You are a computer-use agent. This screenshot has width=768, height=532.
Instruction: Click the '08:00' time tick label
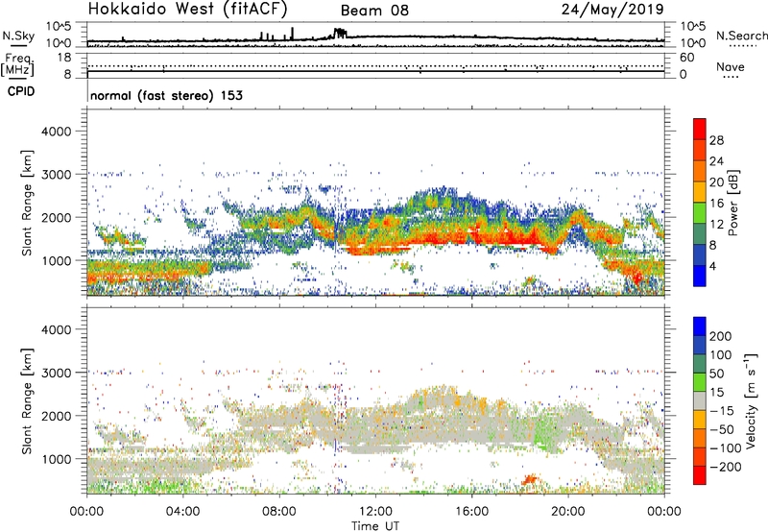(279, 512)
